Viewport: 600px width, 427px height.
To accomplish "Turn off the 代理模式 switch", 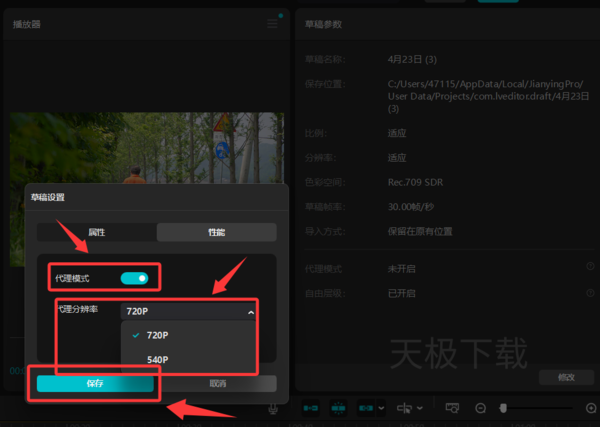I will pos(134,278).
